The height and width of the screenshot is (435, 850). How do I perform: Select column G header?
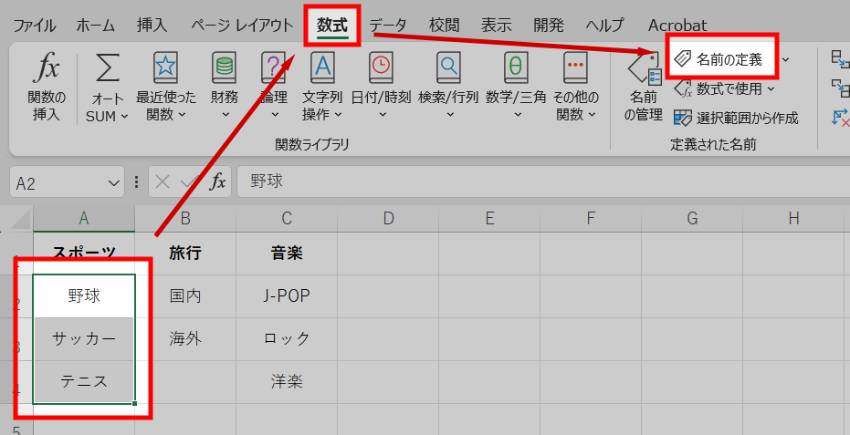pyautogui.click(x=692, y=218)
